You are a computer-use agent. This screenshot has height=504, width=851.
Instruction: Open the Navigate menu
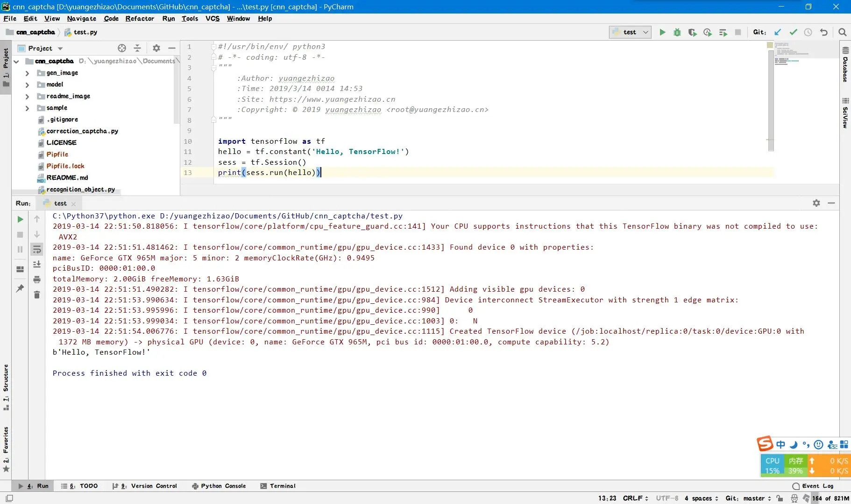(81, 19)
